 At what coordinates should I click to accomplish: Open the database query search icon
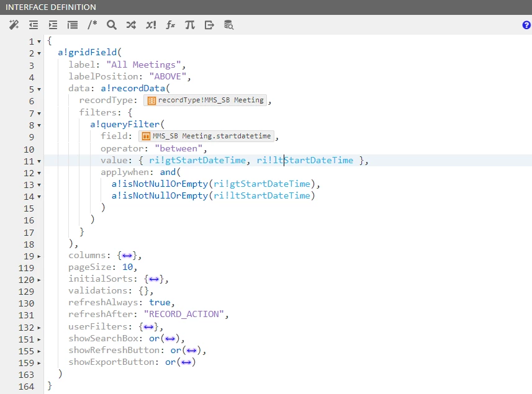(228, 25)
